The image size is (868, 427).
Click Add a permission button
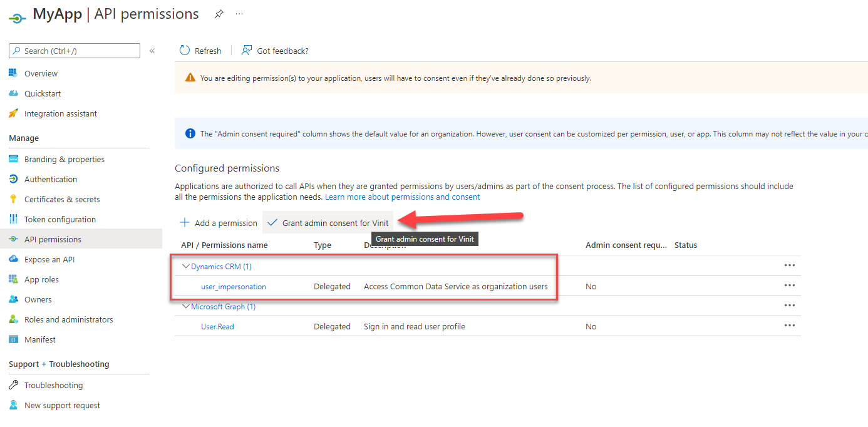[x=219, y=223]
